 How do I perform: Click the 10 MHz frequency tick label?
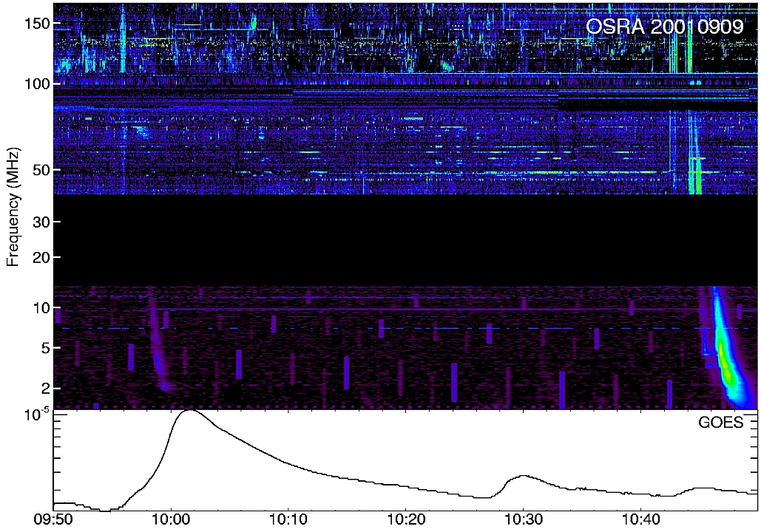40,308
